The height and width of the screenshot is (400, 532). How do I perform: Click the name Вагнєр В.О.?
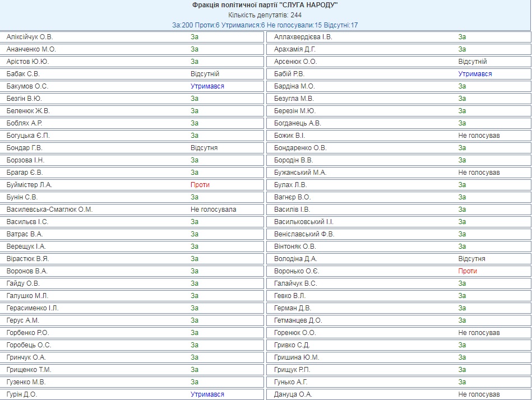[293, 197]
